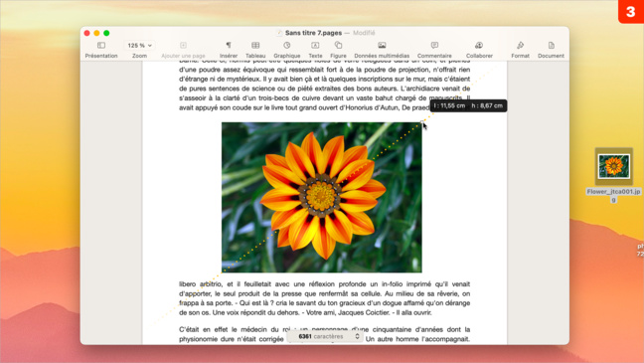Click the "Modifié" status in the title bar
644x363 pixels.
pos(364,33)
